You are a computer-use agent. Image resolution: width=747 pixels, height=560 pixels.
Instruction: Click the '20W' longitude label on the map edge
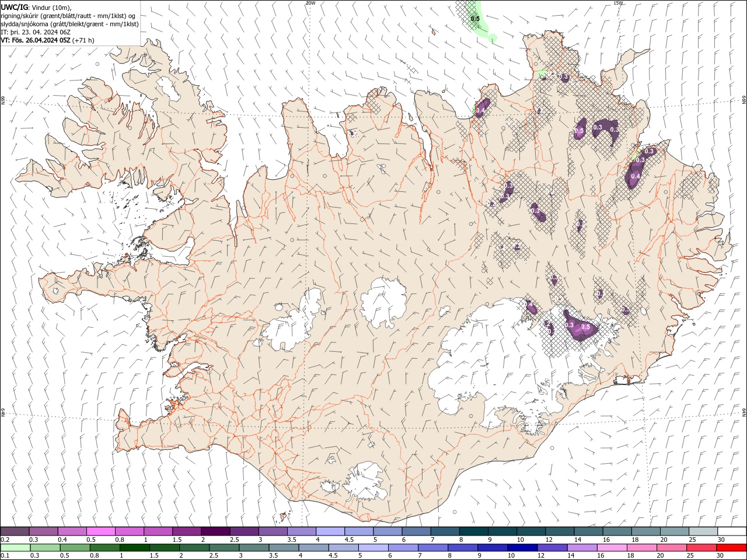point(310,3)
